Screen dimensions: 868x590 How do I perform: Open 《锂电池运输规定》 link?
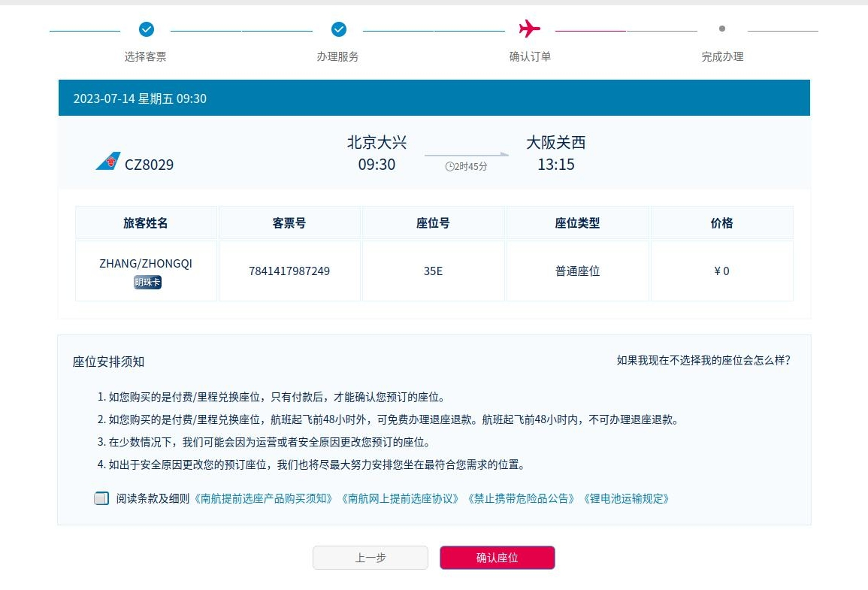[x=625, y=498]
